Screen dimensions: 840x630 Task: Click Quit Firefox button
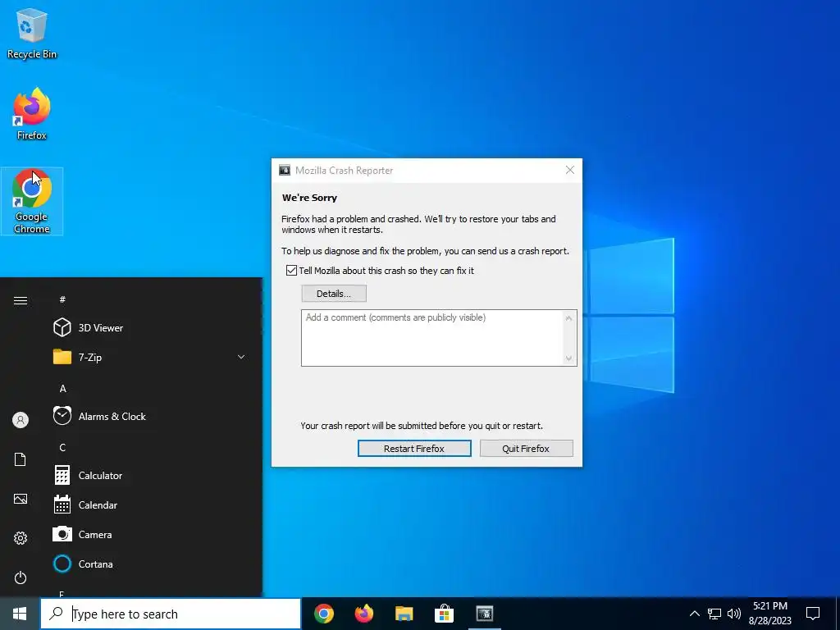(x=526, y=449)
